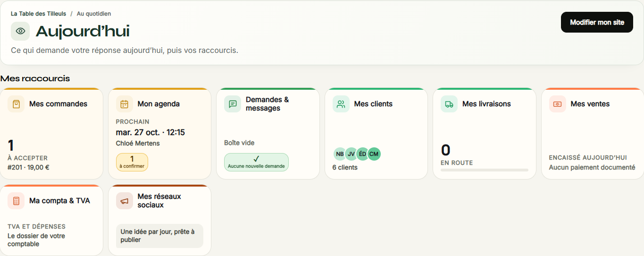Open the Mes commandes shortcut title
This screenshot has height=256, width=644.
click(x=58, y=104)
